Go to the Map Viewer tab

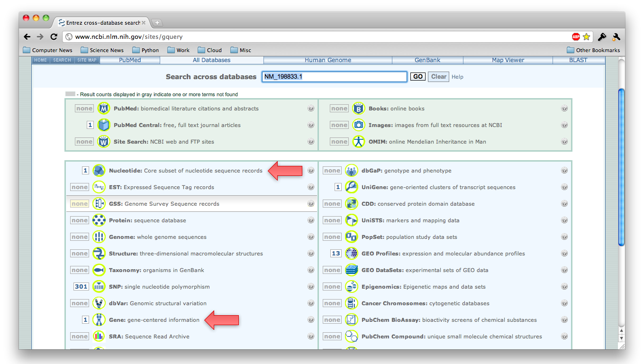click(x=508, y=60)
